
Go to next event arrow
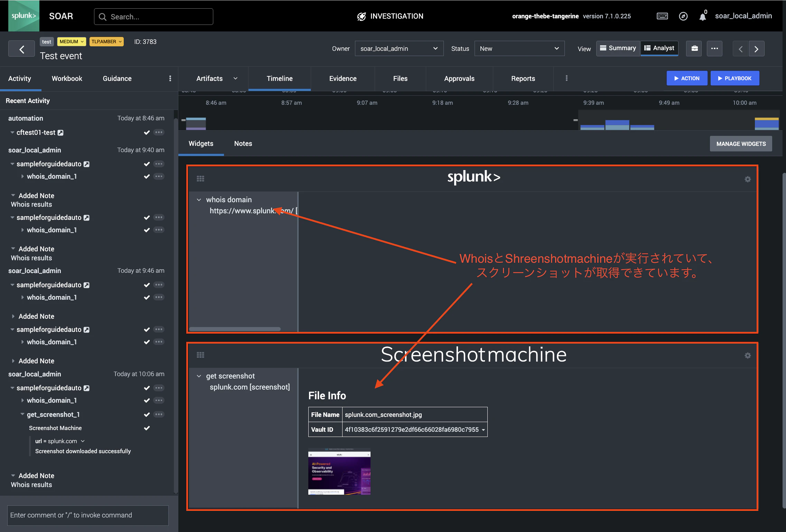(756, 49)
